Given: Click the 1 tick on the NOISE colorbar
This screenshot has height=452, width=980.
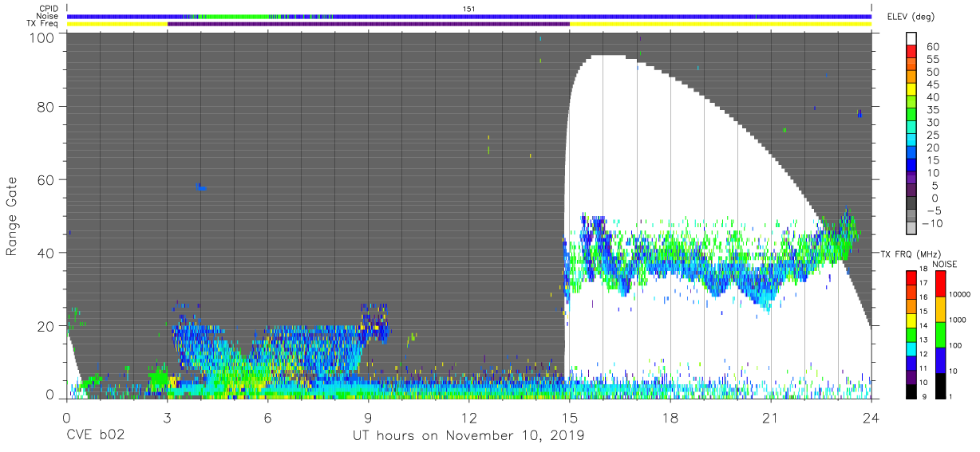Looking at the screenshot, I should point(951,396).
